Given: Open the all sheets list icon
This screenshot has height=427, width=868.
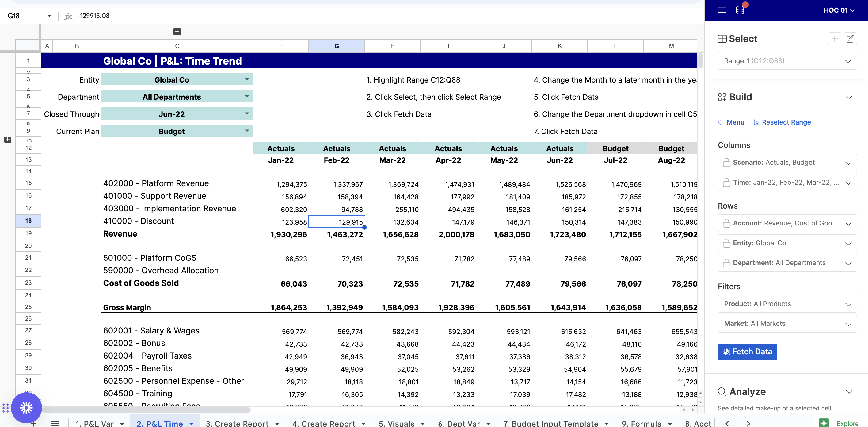Looking at the screenshot, I should point(55,423).
